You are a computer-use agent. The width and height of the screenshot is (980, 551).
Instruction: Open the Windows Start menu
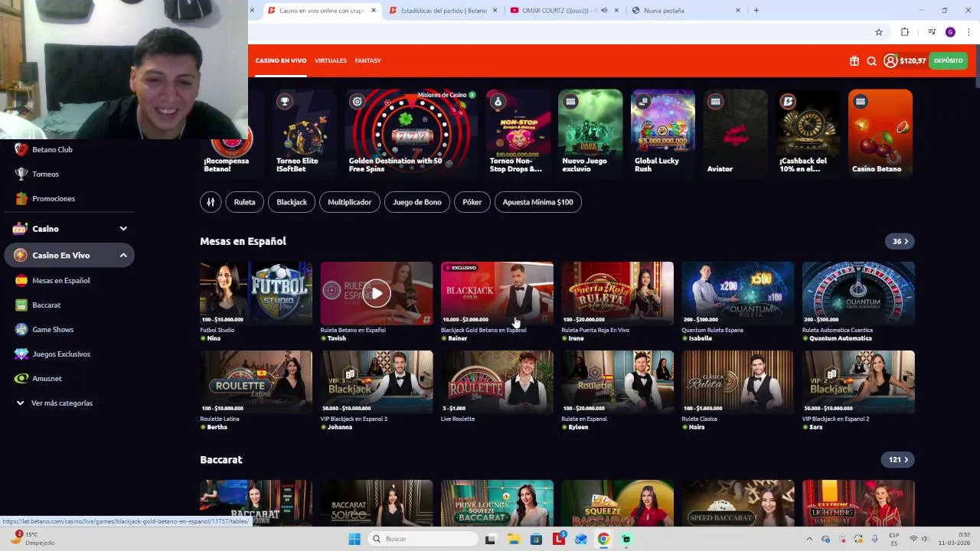tap(354, 539)
